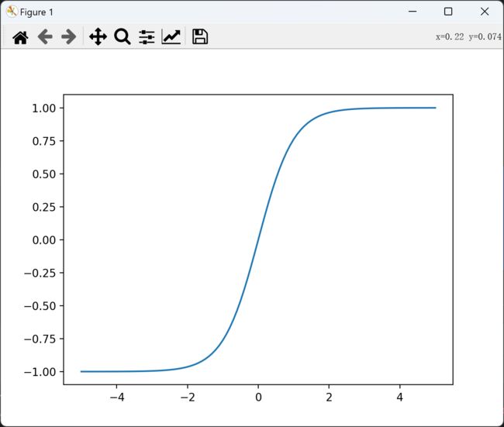
Task: Click the matplotlib Figure 1 window icon
Action: click(x=12, y=12)
